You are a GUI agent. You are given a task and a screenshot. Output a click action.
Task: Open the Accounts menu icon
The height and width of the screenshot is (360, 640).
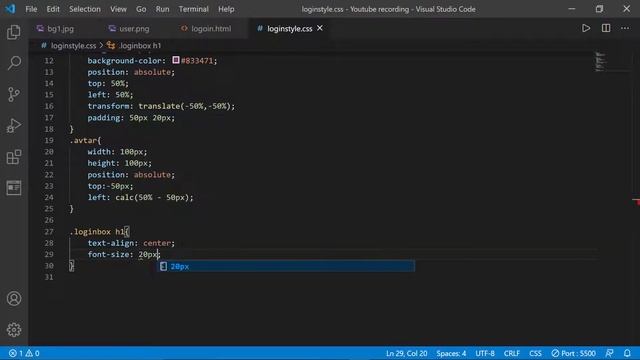point(14,299)
